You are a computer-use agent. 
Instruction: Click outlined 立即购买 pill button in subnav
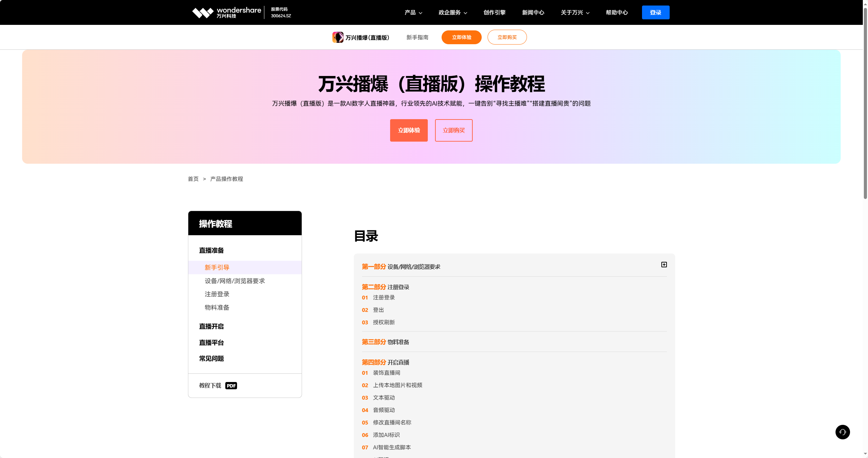tap(507, 37)
